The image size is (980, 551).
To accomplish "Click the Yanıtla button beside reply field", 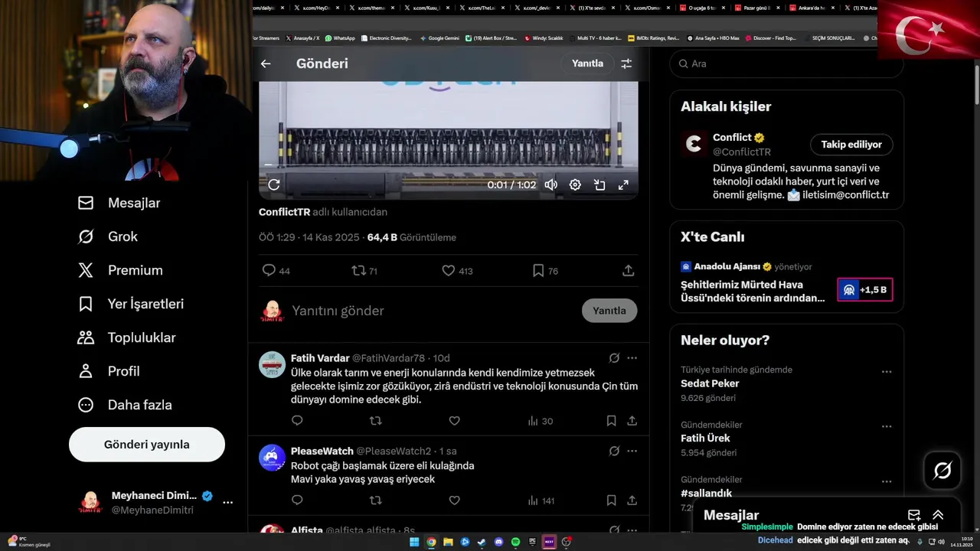I will 609,311.
